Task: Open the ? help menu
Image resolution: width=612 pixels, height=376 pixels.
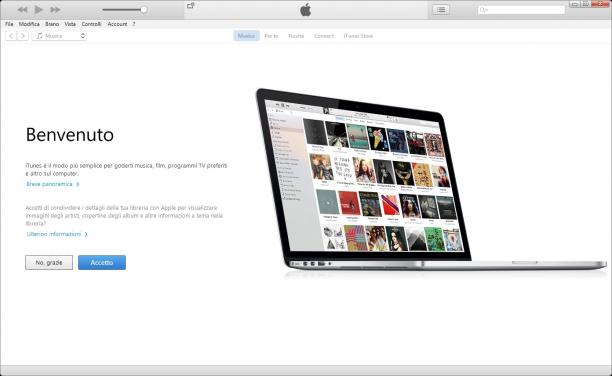Action: click(133, 24)
